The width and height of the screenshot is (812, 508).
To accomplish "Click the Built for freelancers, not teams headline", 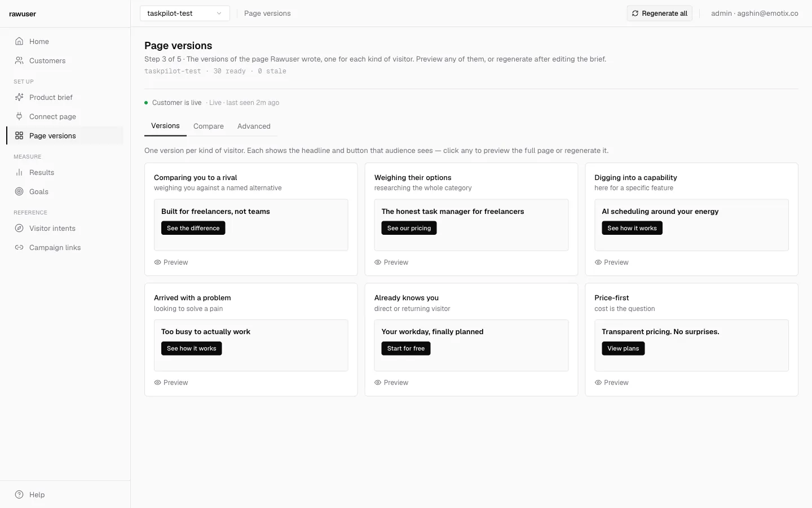I will coord(215,212).
